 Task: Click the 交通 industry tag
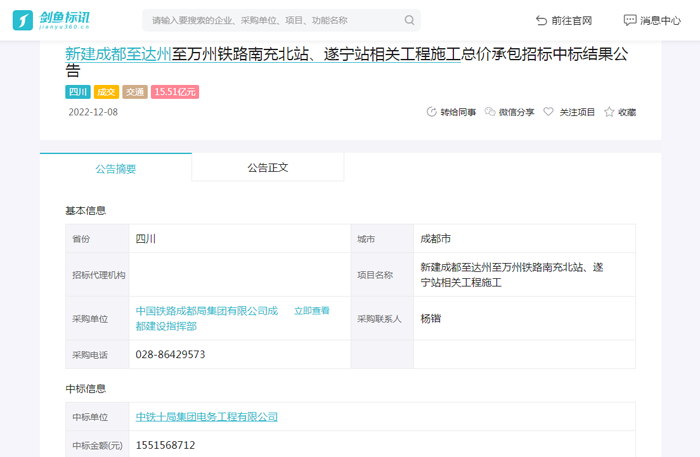click(x=135, y=92)
